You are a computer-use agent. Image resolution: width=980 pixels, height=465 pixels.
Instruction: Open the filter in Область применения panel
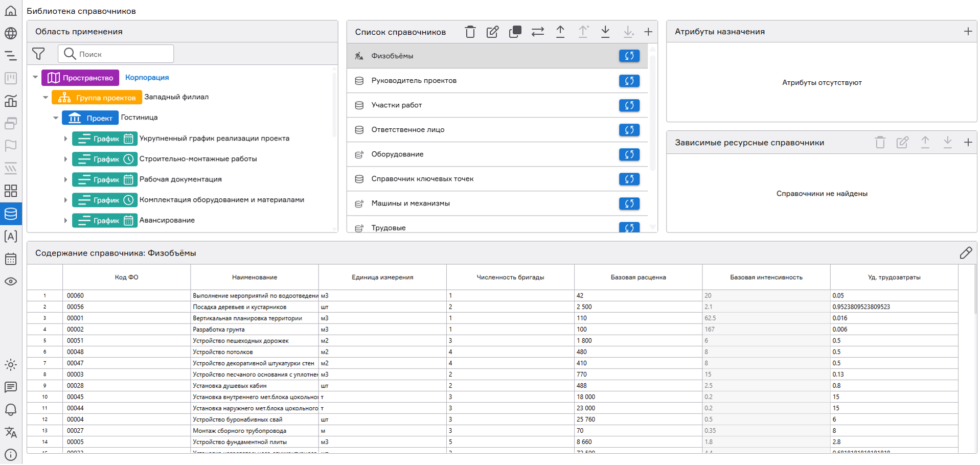(38, 54)
